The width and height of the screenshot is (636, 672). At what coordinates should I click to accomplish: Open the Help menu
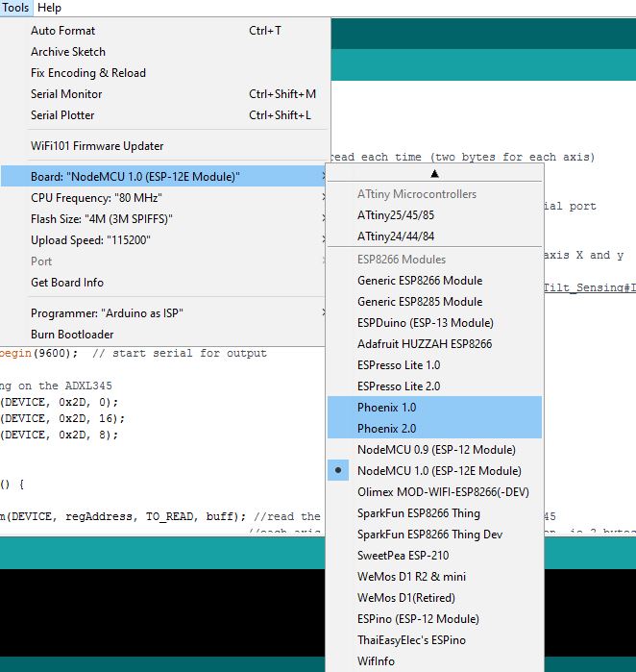point(49,8)
